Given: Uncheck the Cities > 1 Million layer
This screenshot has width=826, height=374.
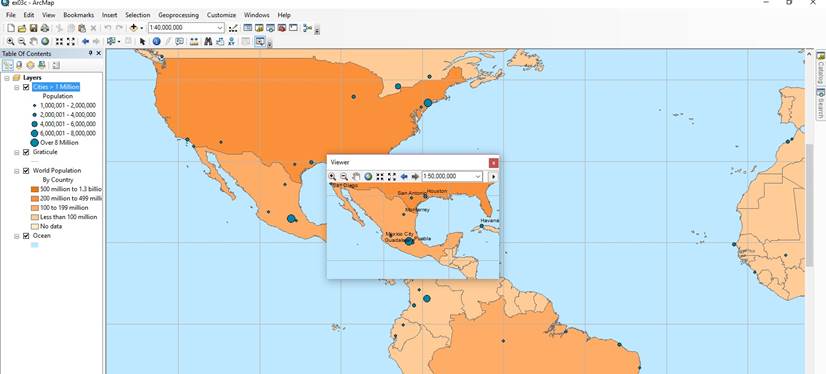Looking at the screenshot, I should click(26, 87).
